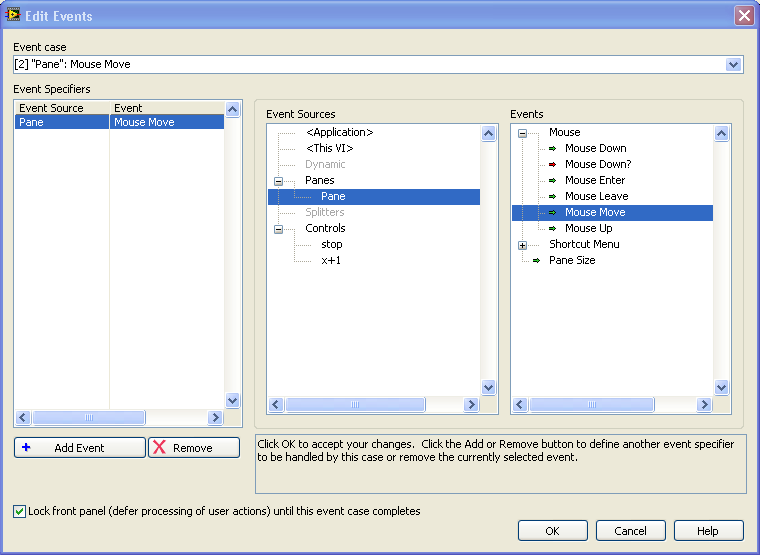760x555 pixels.
Task: Click the Events list right scroll arrow
Action: click(x=704, y=404)
